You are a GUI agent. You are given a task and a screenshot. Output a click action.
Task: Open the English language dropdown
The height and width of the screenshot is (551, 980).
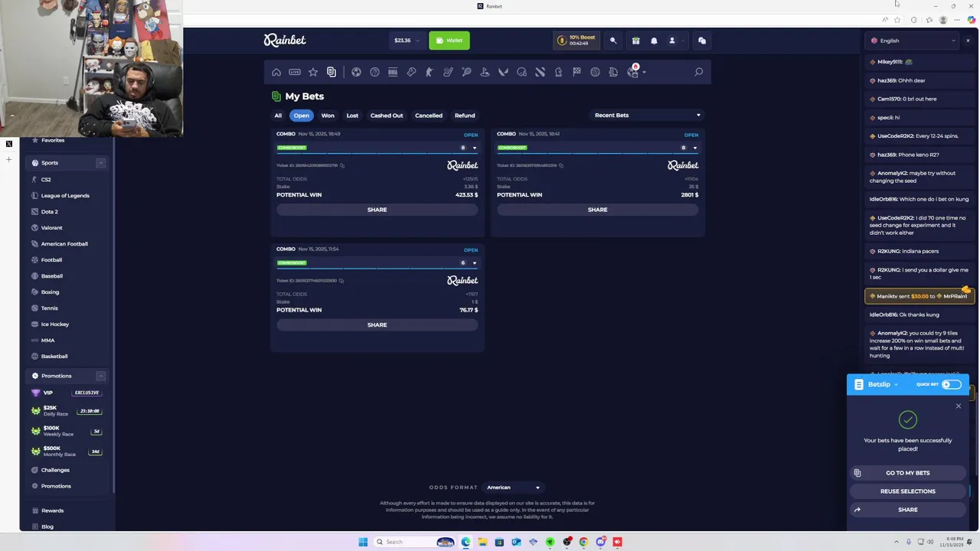913,41
